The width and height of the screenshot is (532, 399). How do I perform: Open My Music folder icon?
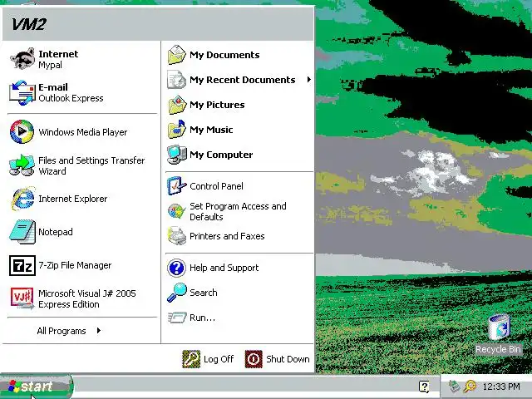click(177, 130)
